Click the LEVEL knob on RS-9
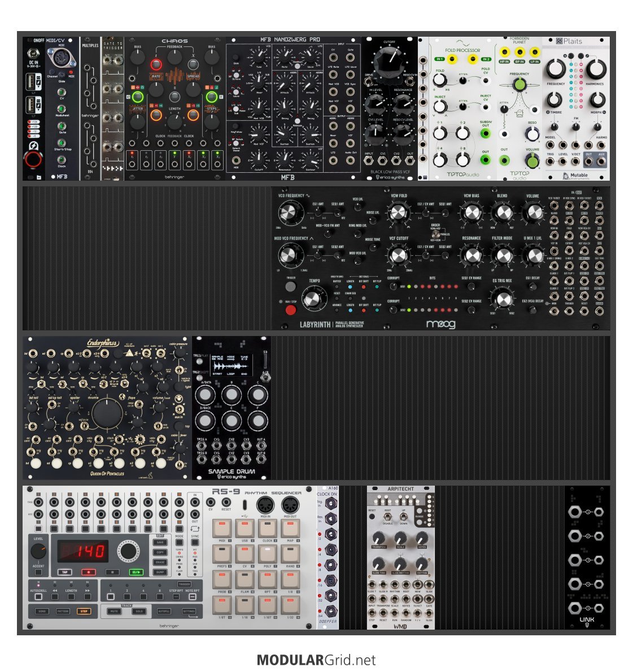Viewport: 633px width, 672px height. [38, 551]
